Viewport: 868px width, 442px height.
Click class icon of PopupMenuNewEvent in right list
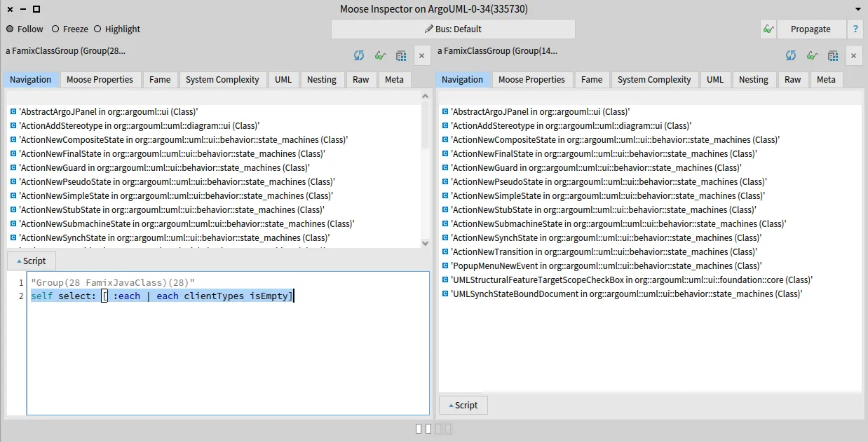point(445,265)
